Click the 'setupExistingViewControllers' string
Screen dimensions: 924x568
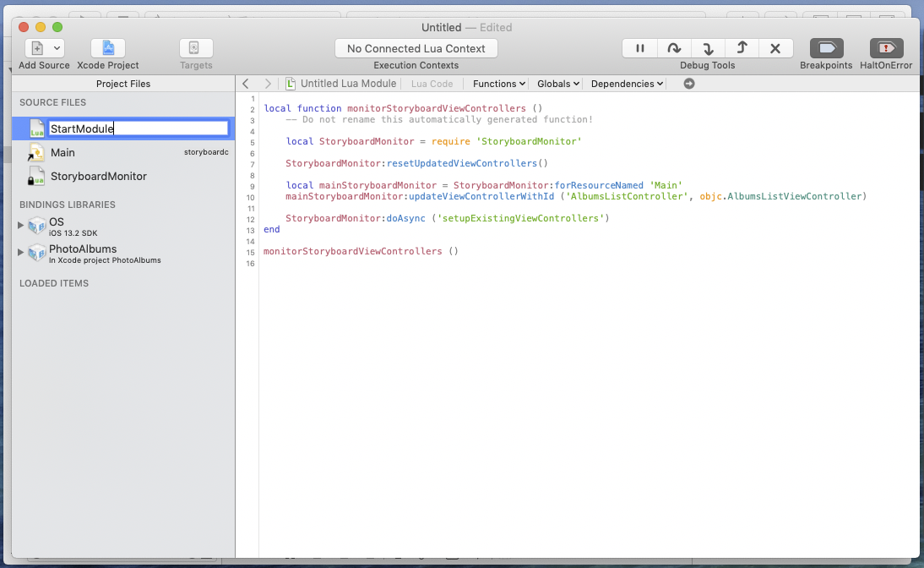pos(520,218)
